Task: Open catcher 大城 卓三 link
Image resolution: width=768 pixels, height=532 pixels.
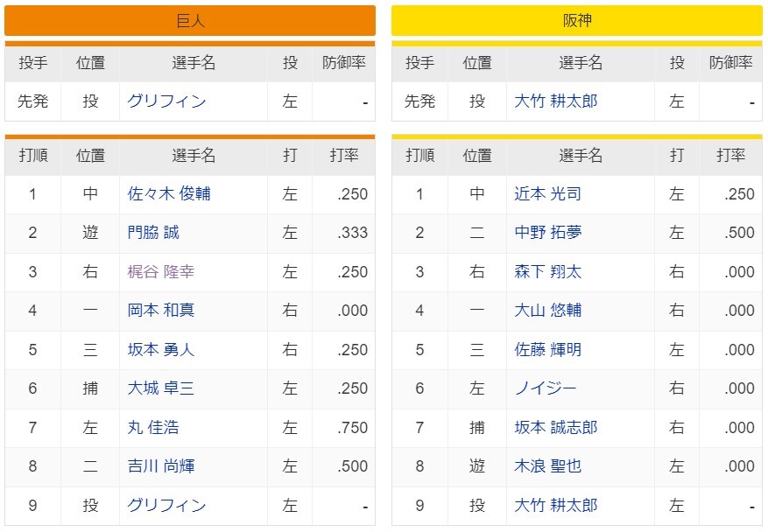Action: (x=160, y=388)
